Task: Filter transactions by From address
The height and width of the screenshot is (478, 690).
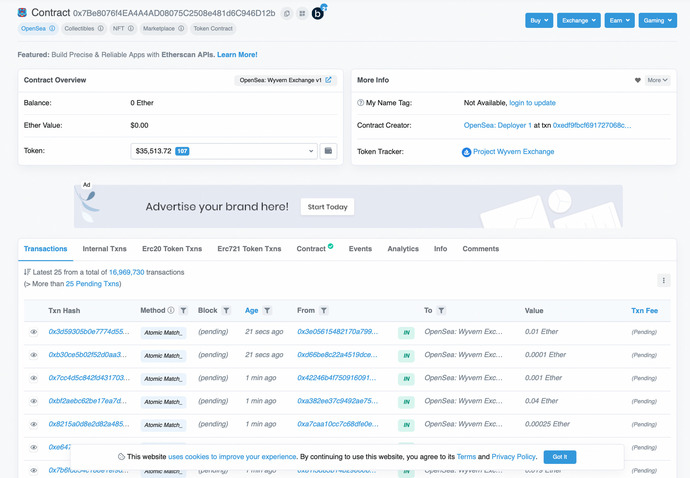Action: pyautogui.click(x=325, y=311)
